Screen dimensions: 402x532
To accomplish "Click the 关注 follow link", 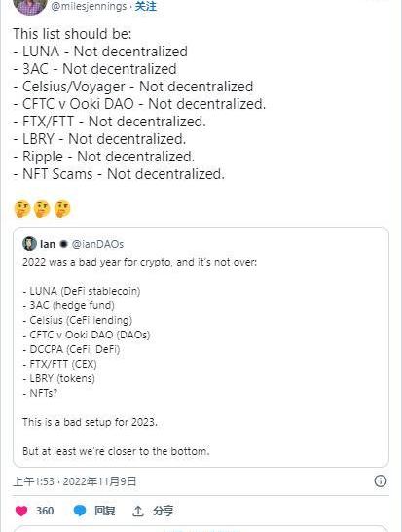I will tap(146, 6).
